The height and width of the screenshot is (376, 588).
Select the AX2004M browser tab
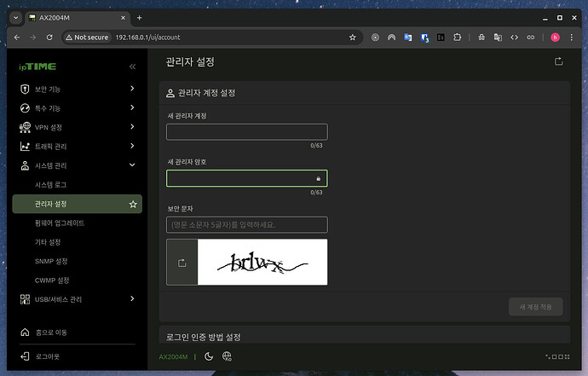point(78,18)
